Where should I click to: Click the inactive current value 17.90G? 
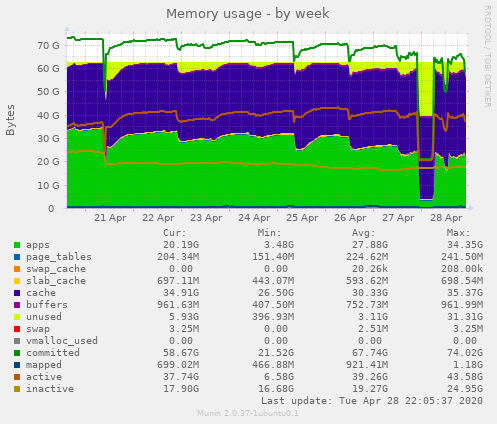click(x=181, y=389)
